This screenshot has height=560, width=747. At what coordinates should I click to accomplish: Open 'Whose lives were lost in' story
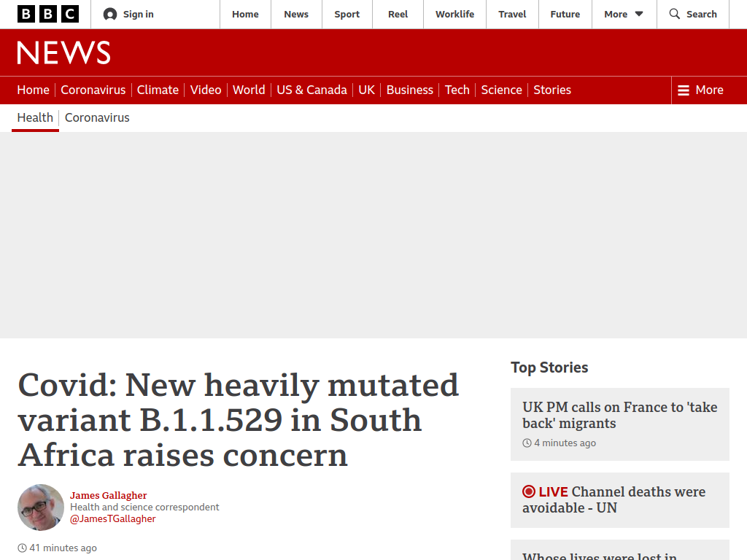pos(600,556)
